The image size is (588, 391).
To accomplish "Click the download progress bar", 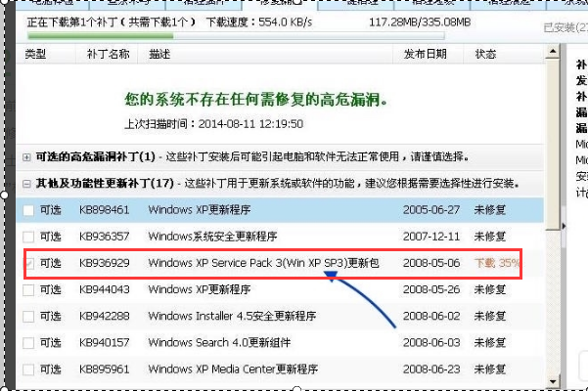I will coord(236,36).
